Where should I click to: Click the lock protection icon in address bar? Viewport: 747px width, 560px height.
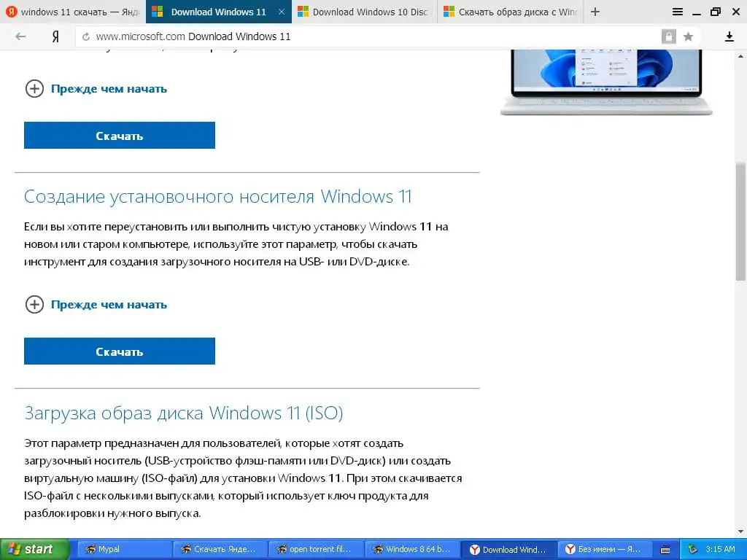coord(668,36)
